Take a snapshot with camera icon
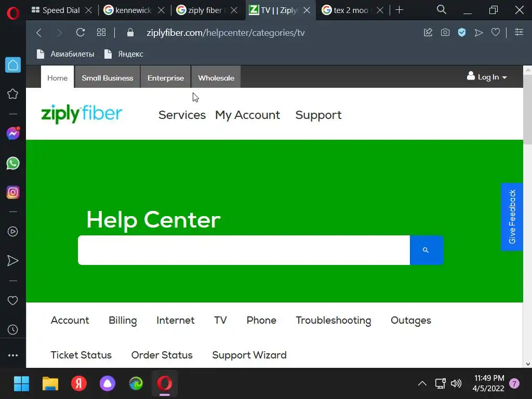The width and height of the screenshot is (532, 399). pos(445,32)
